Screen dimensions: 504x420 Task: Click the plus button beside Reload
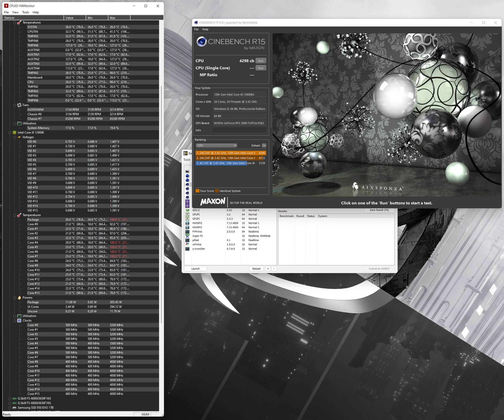(268, 269)
